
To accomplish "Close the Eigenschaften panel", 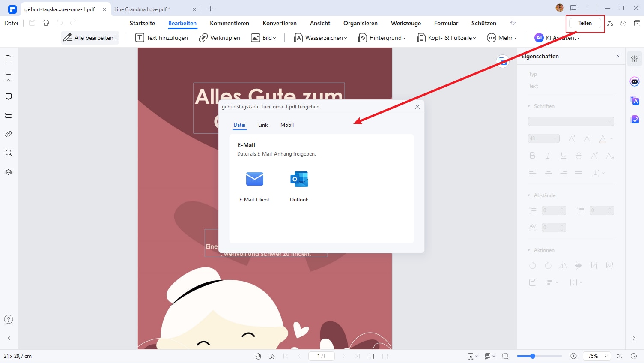I will click(618, 56).
